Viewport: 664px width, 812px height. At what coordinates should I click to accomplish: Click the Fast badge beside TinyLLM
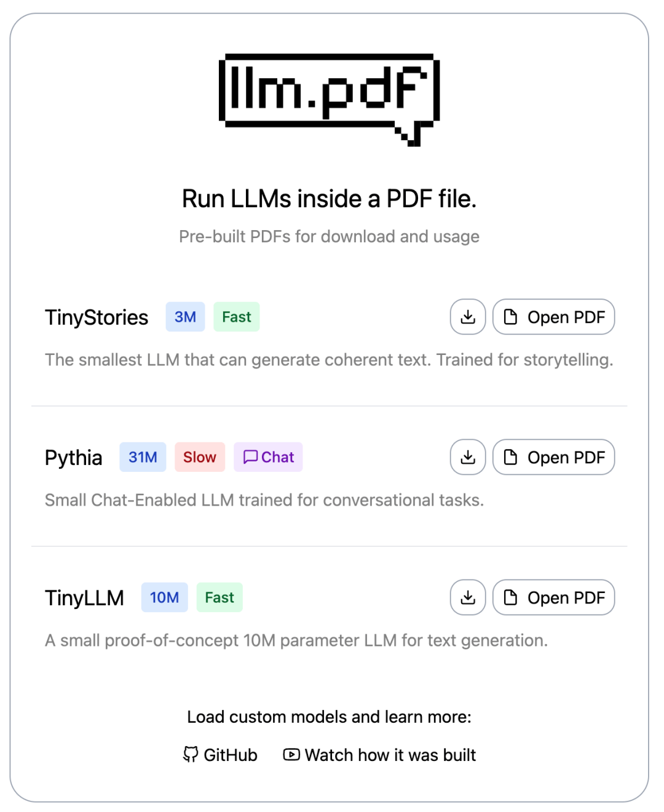pos(219,597)
